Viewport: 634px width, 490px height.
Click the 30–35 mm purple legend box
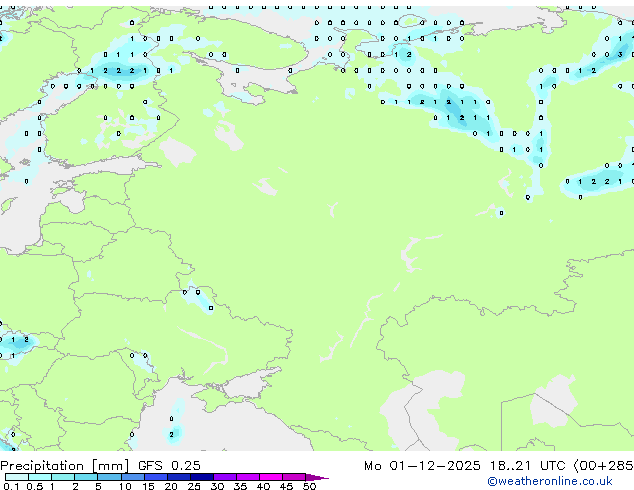(225, 477)
